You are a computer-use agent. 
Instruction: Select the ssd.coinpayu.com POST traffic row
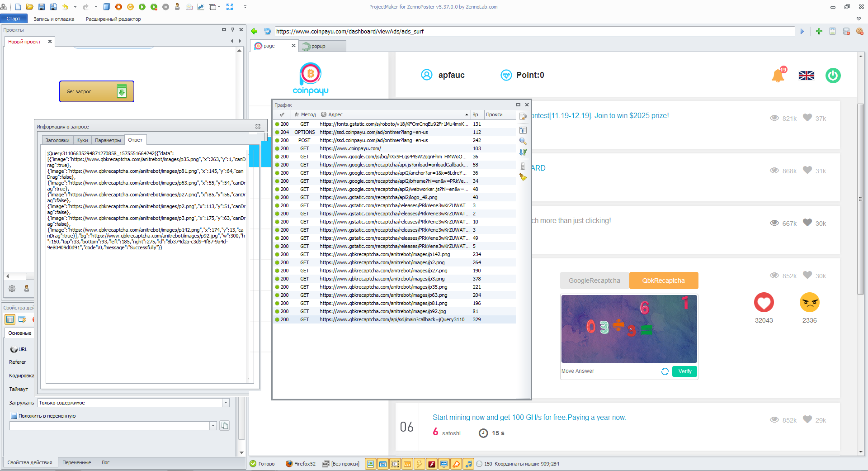395,140
